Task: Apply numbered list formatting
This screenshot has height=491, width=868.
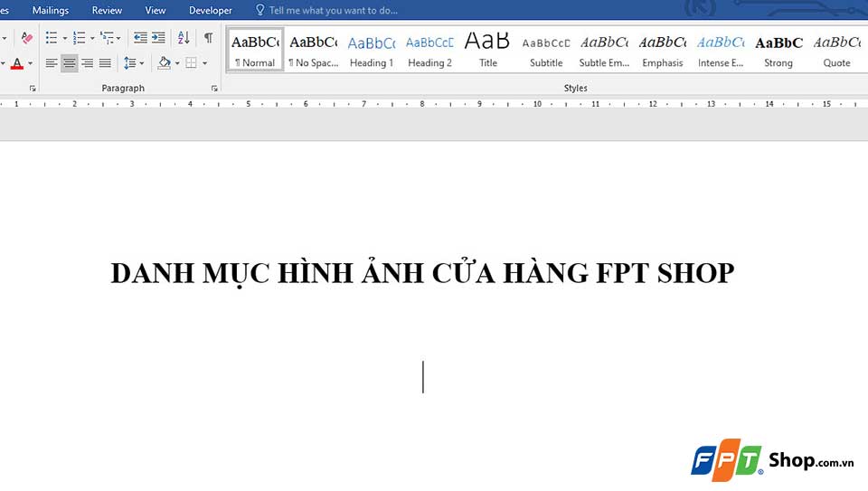Action: click(79, 38)
